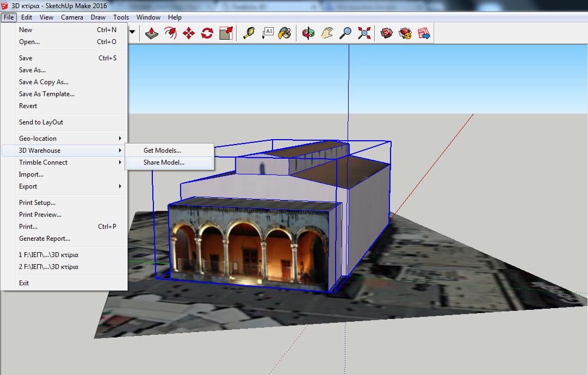588x375 pixels.
Task: Open the Camera menu
Action: click(72, 17)
